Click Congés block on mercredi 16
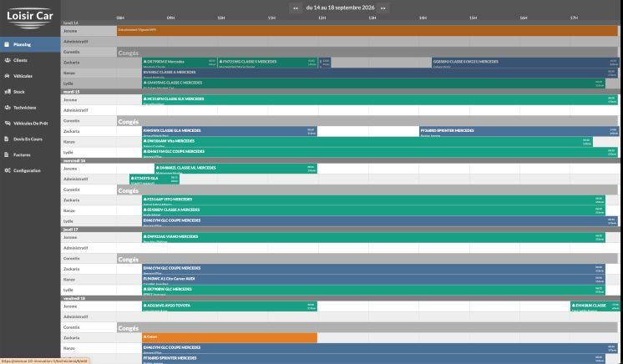This screenshot has width=623, height=364. point(367,190)
